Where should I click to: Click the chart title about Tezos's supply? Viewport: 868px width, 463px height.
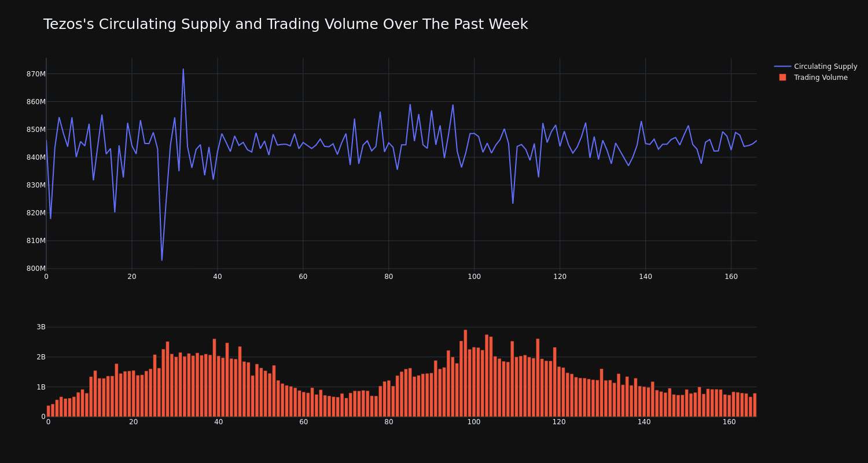(285, 24)
